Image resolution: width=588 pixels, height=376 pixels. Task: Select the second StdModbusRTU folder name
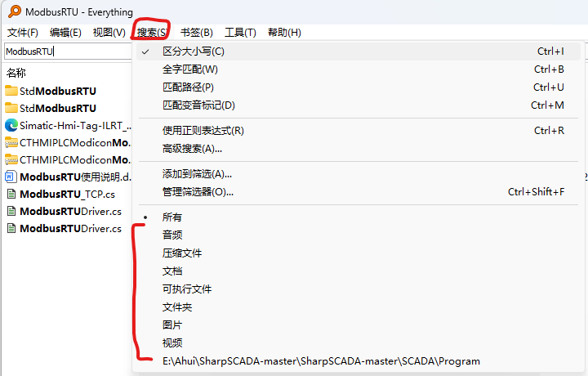click(x=58, y=108)
